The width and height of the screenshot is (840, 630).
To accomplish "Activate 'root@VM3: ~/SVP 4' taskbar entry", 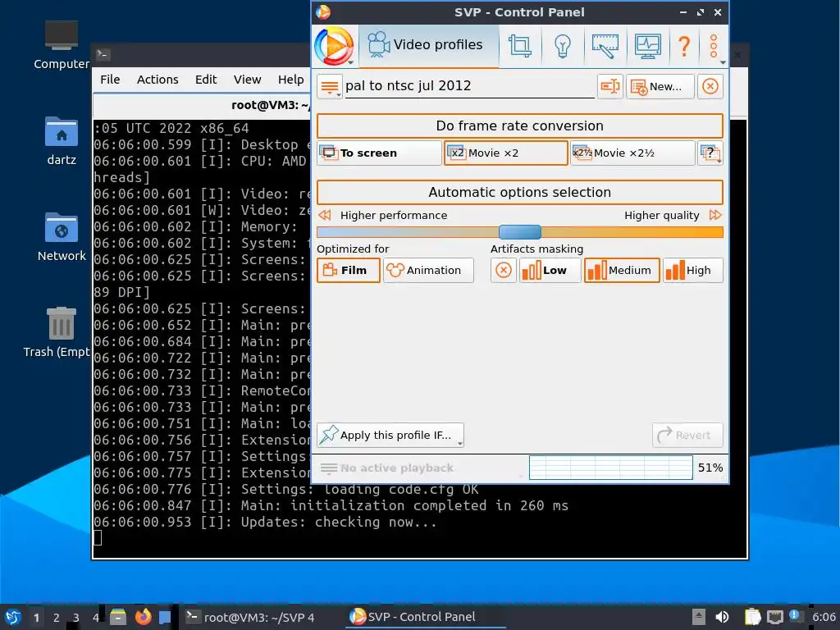I will point(249,618).
